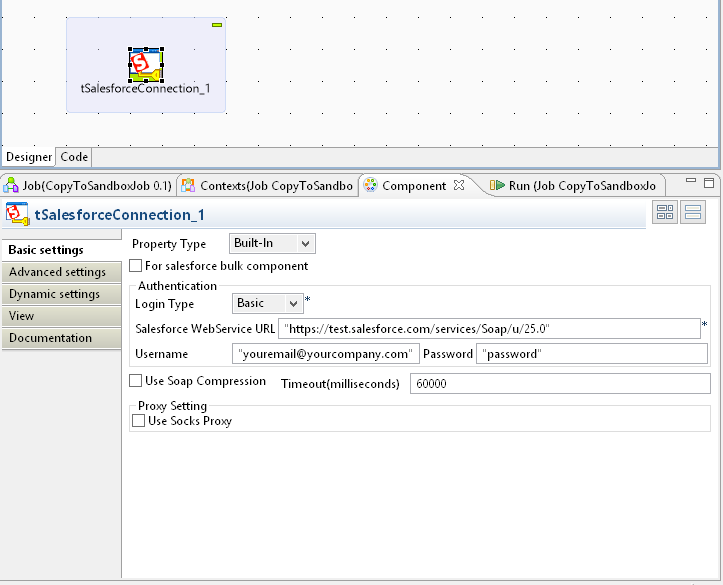Open Basic settings section

click(61, 250)
